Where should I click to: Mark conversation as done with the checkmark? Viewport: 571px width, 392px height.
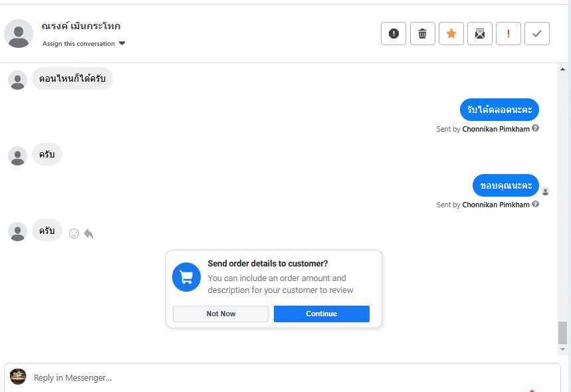(537, 34)
